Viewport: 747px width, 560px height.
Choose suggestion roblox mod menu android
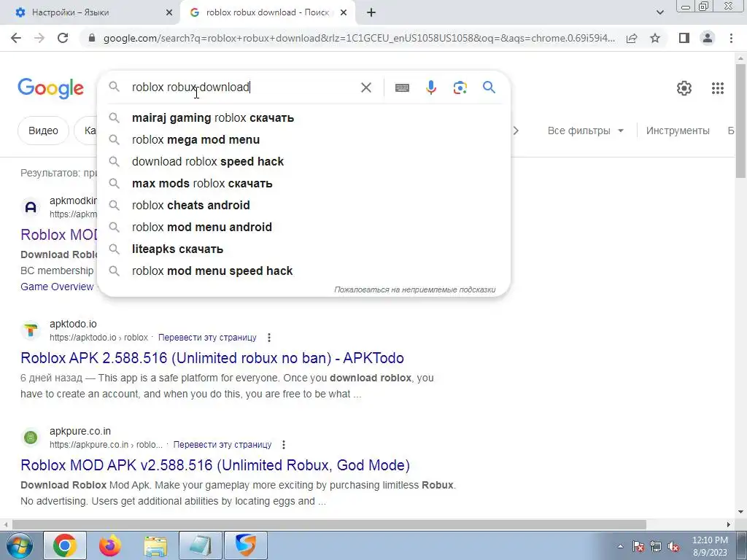pyautogui.click(x=304, y=227)
